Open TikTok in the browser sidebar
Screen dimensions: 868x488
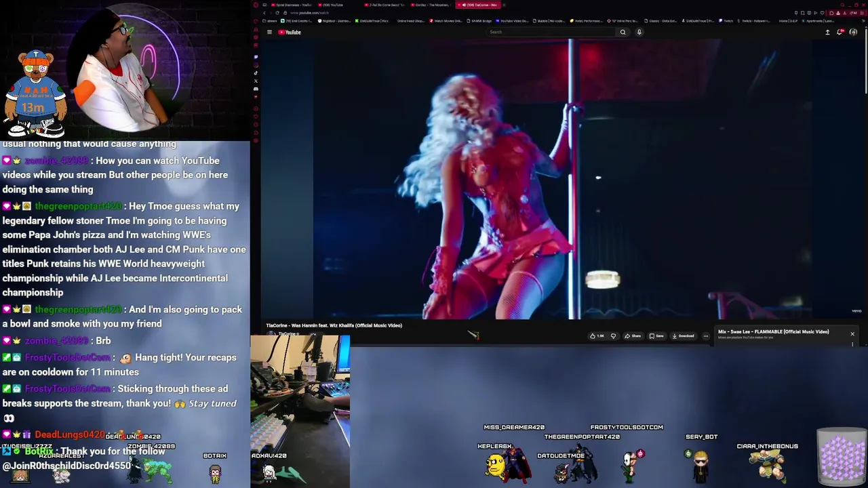point(256,73)
